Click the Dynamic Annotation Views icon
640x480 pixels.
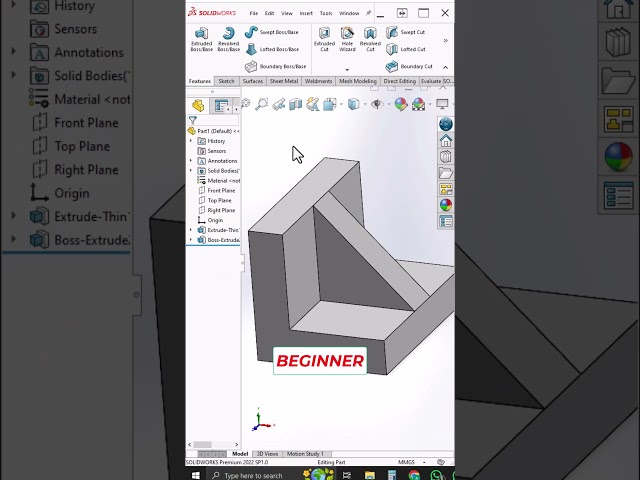tap(313, 104)
